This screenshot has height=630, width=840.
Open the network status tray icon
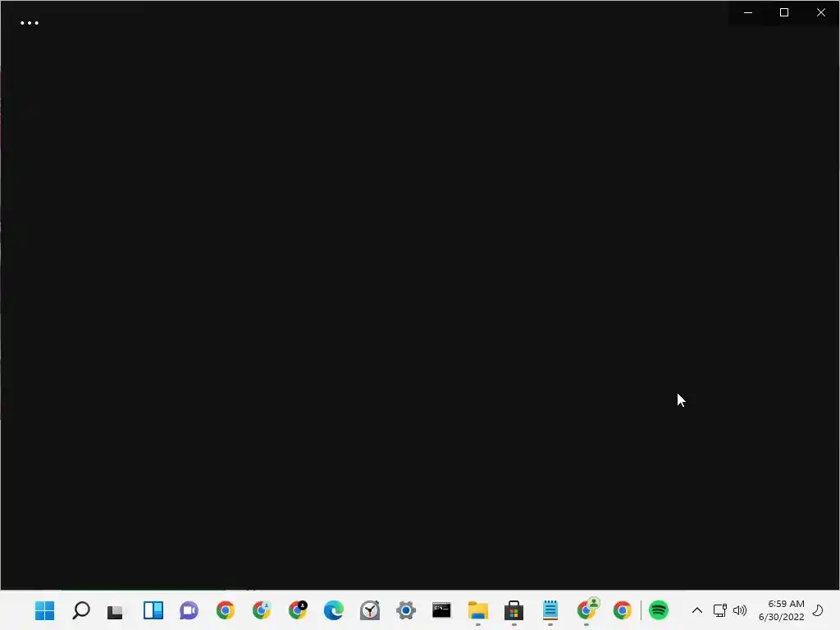[720, 610]
